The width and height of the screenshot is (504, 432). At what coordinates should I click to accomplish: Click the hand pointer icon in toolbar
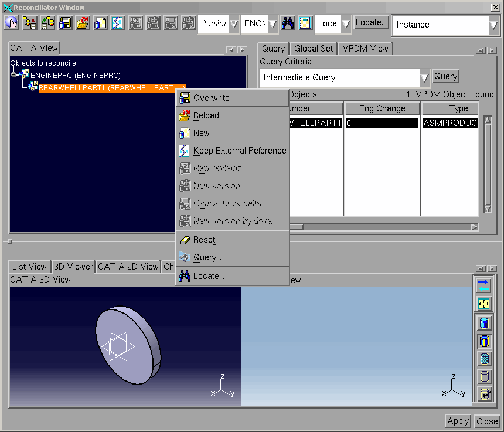pos(12,23)
